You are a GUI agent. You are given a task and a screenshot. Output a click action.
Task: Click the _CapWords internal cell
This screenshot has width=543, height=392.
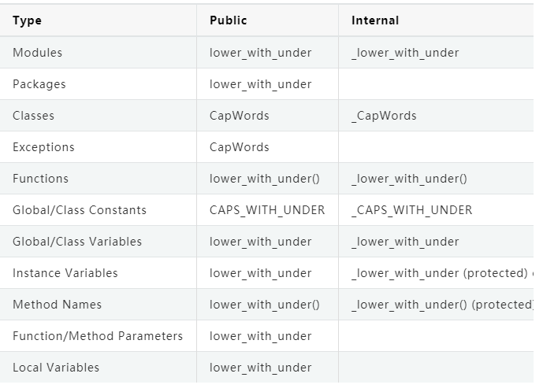click(384, 116)
